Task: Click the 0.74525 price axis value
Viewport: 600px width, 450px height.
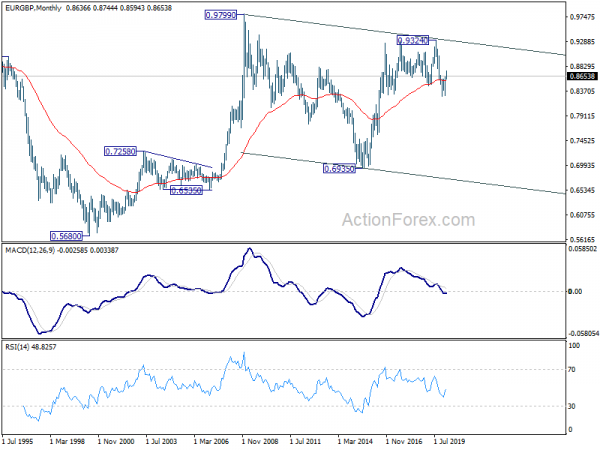Action: 582,140
